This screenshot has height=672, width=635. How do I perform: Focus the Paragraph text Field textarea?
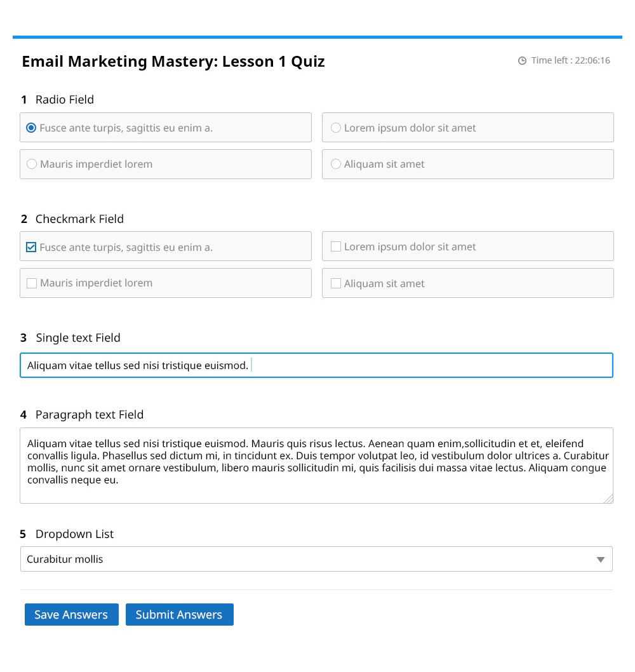316,466
